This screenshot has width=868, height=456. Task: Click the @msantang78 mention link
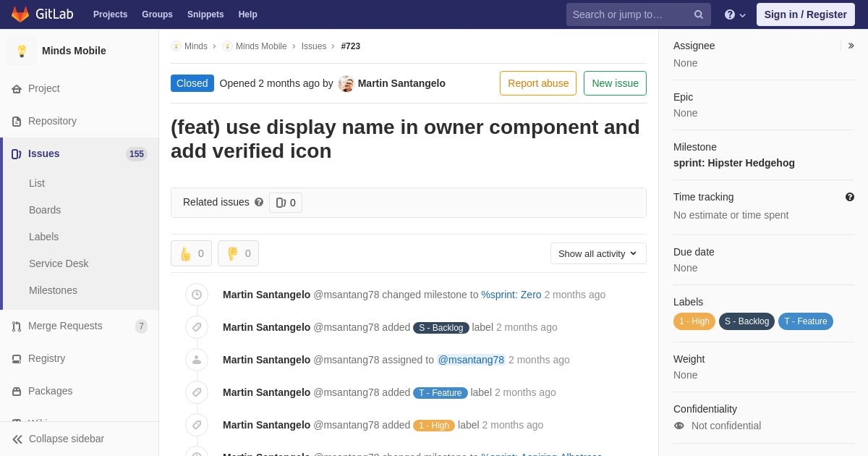(x=471, y=360)
